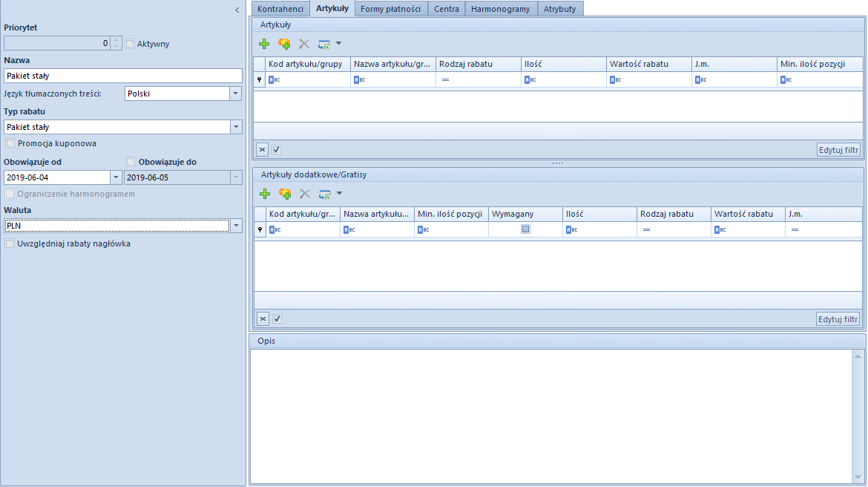Click Edytuj filtr button in Artykuły section

pyautogui.click(x=838, y=149)
